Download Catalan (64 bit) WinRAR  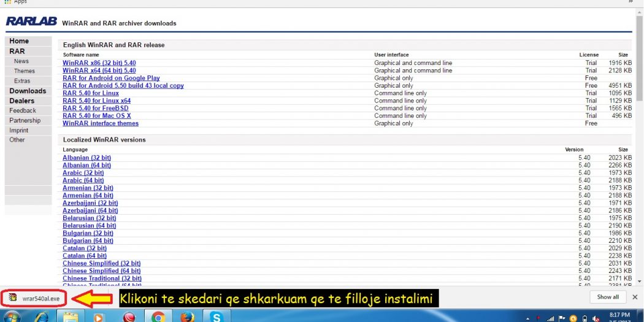point(85,256)
